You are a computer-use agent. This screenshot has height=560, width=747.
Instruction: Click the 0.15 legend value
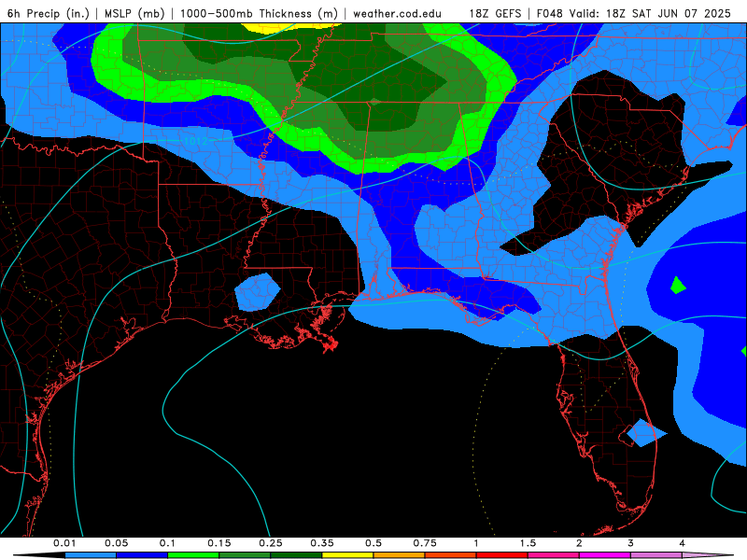pyautogui.click(x=219, y=543)
